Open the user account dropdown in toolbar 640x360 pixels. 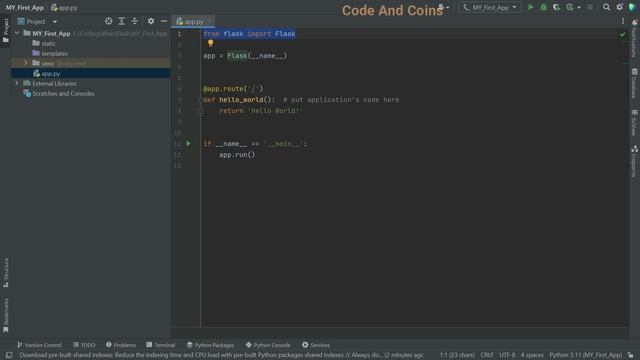point(444,7)
